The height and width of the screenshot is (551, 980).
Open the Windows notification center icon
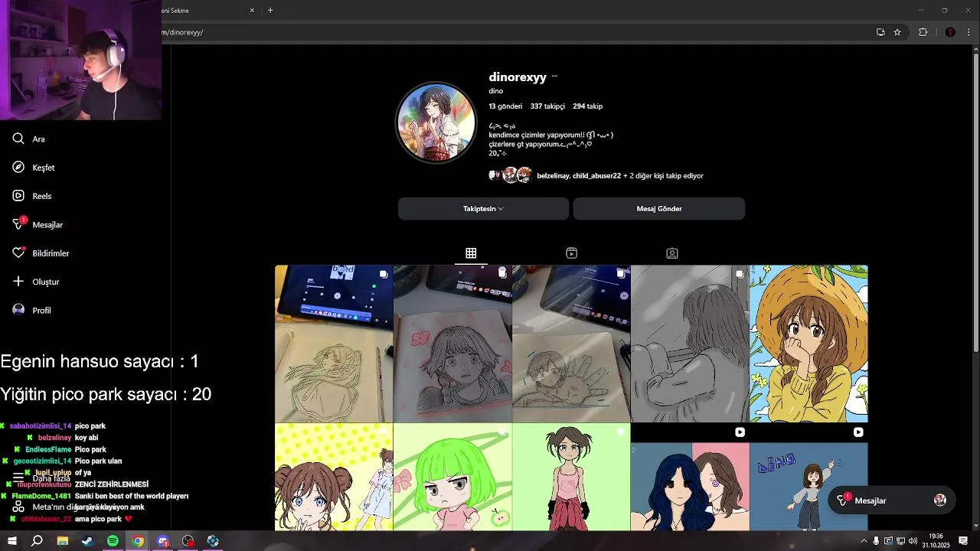click(963, 541)
